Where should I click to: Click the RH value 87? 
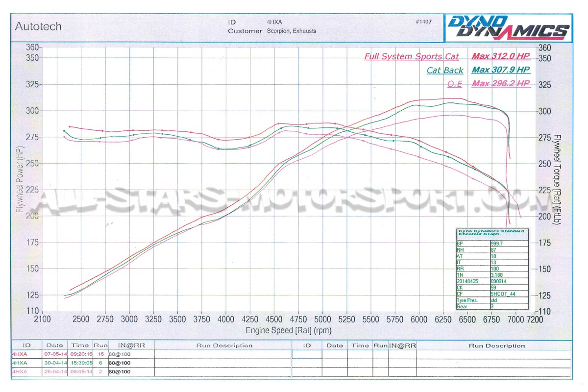coord(494,249)
